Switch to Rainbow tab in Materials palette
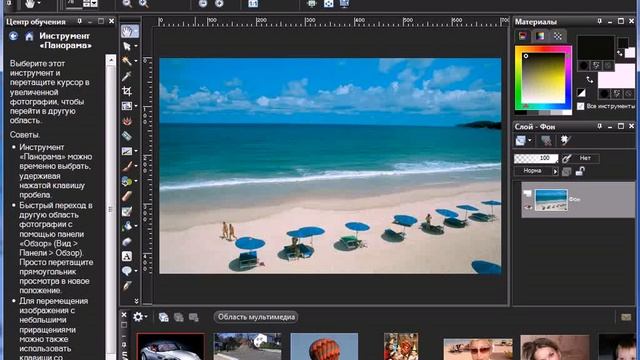The height and width of the screenshot is (360, 640). tap(540, 36)
